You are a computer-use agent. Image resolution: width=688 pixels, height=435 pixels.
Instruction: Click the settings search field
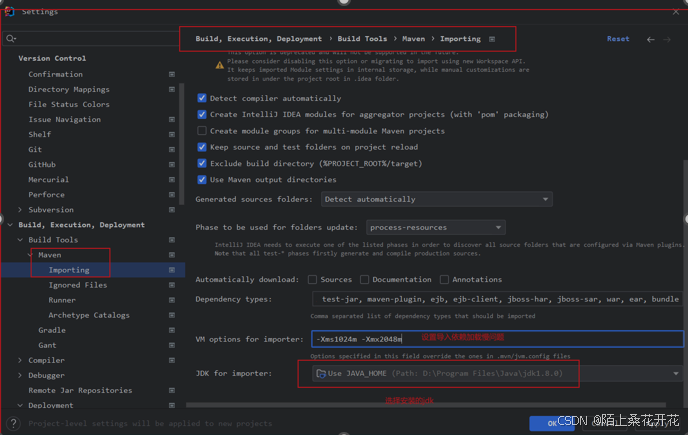pyautogui.click(x=91, y=39)
